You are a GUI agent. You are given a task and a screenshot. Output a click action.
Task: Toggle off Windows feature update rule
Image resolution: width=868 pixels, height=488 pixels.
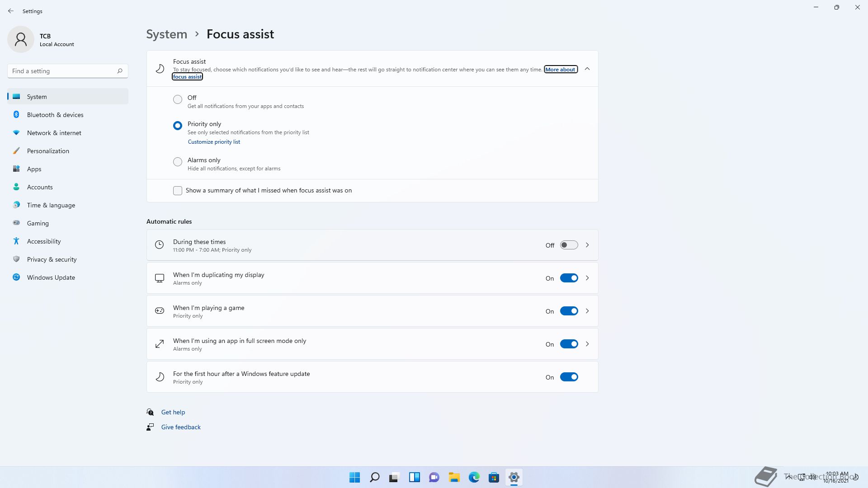point(569,377)
